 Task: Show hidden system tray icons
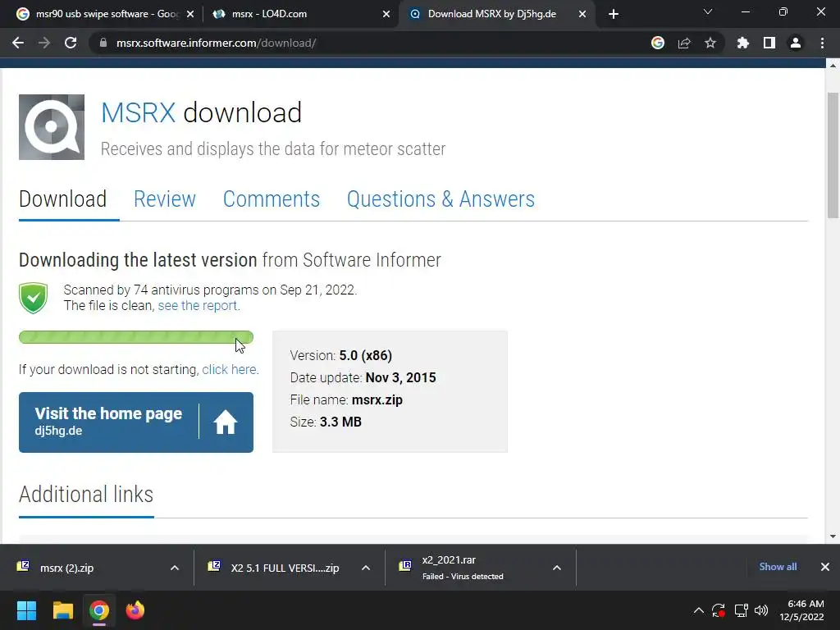pyautogui.click(x=699, y=610)
